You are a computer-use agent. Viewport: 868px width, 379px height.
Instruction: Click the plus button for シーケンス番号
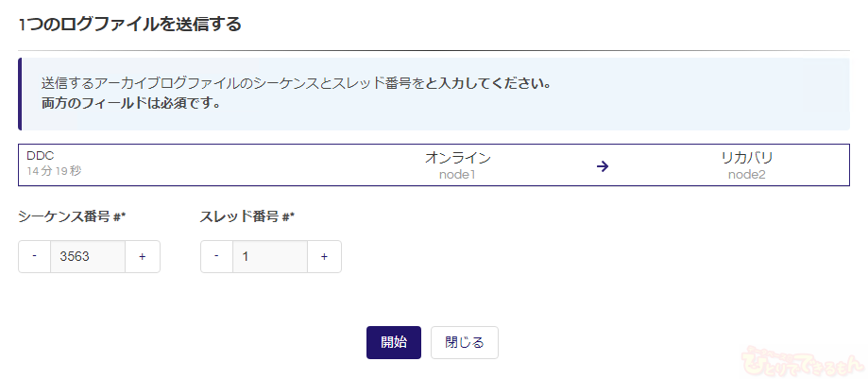[143, 256]
